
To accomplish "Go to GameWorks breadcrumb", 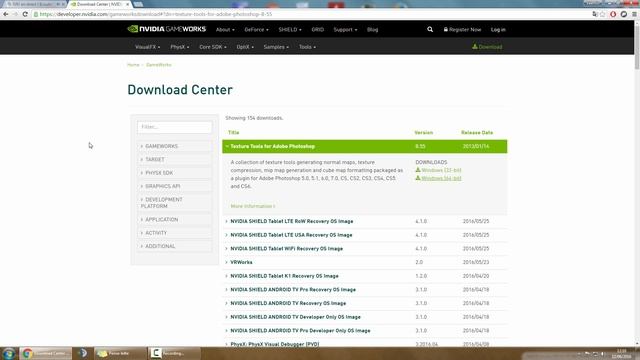I will 159,65.
